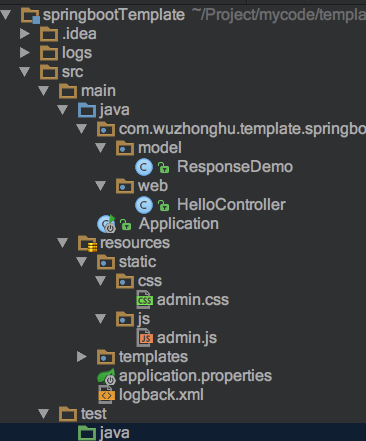Select the test folder label
366x441 pixels.
coord(94,414)
